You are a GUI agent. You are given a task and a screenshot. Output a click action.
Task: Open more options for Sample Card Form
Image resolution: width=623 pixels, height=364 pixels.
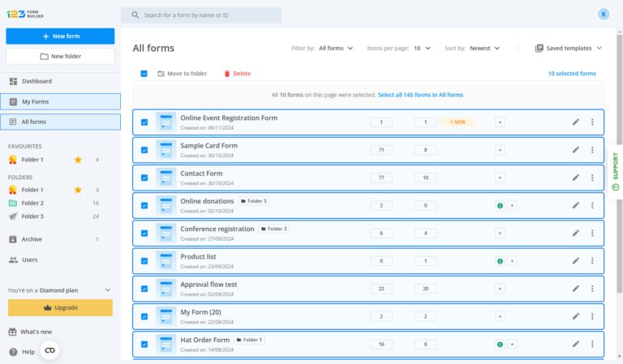coord(592,150)
